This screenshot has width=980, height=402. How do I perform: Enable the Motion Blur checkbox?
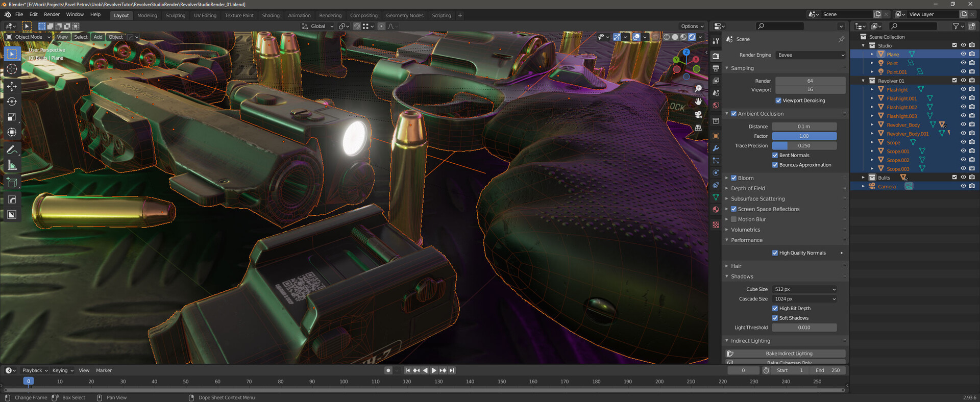(x=733, y=219)
